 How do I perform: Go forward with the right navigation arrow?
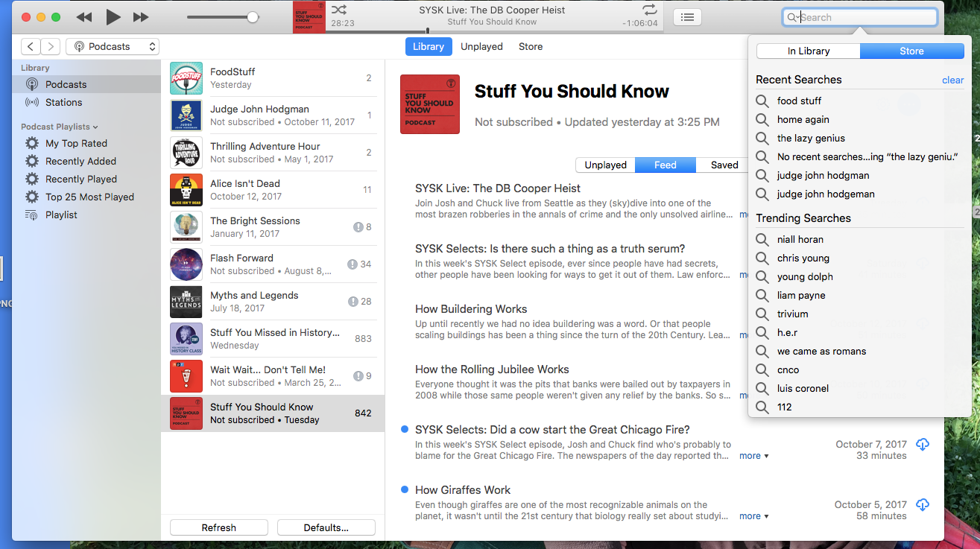point(50,46)
